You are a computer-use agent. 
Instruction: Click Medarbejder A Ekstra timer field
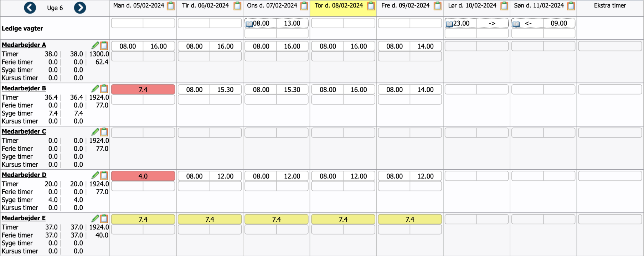610,46
